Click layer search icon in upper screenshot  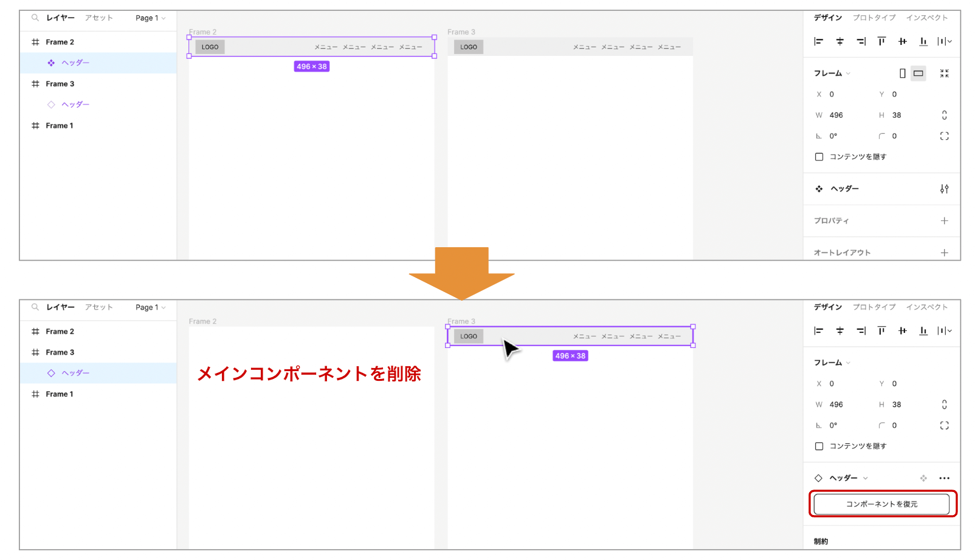click(x=35, y=18)
